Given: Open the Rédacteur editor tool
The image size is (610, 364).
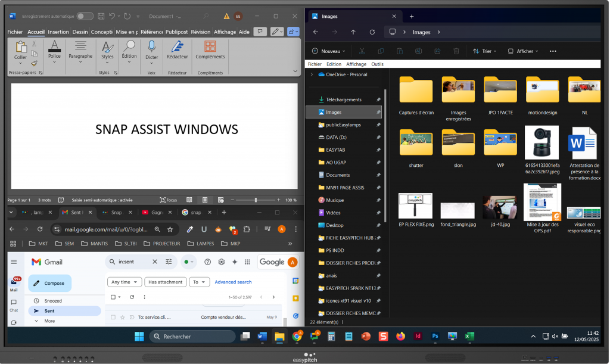Looking at the screenshot, I should point(177,47).
